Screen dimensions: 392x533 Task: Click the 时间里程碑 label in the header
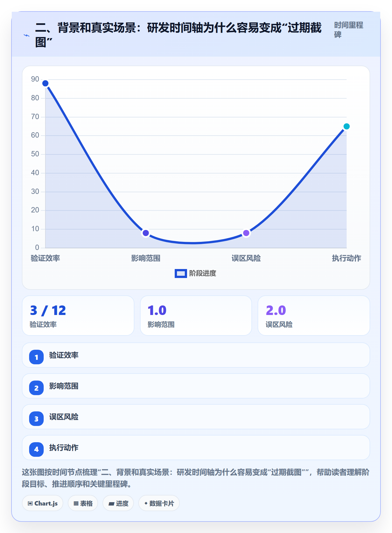349,30
